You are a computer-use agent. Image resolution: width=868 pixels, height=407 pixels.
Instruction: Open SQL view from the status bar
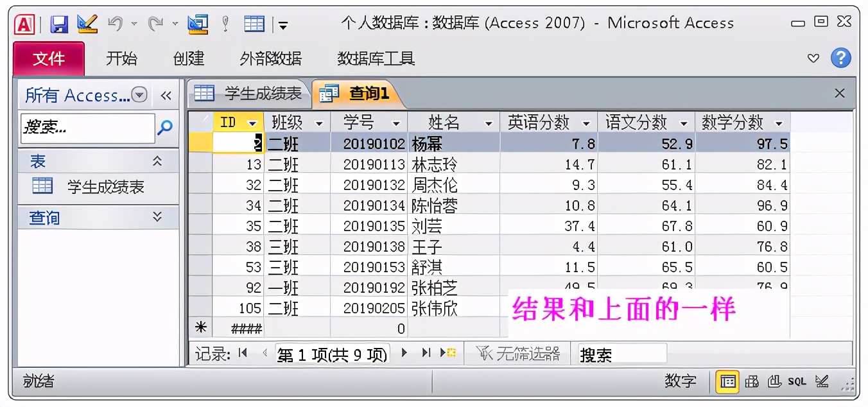pyautogui.click(x=796, y=381)
